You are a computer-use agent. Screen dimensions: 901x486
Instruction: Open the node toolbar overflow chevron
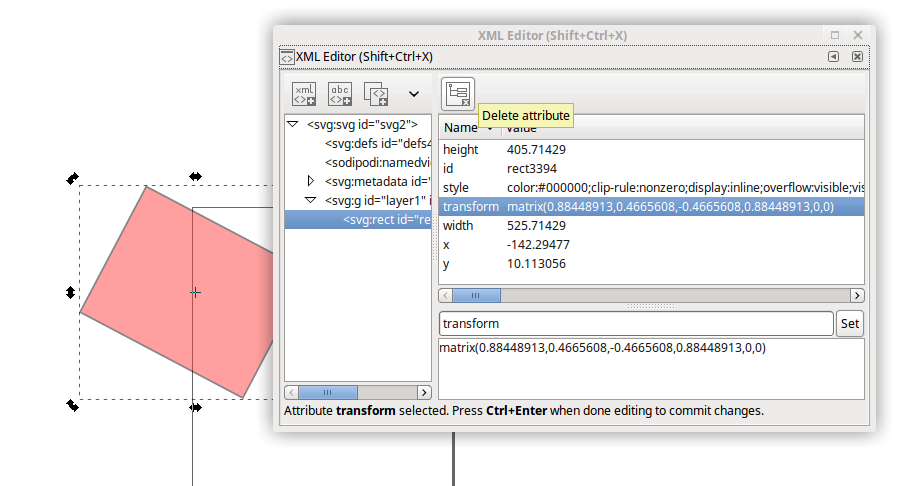pyautogui.click(x=414, y=94)
